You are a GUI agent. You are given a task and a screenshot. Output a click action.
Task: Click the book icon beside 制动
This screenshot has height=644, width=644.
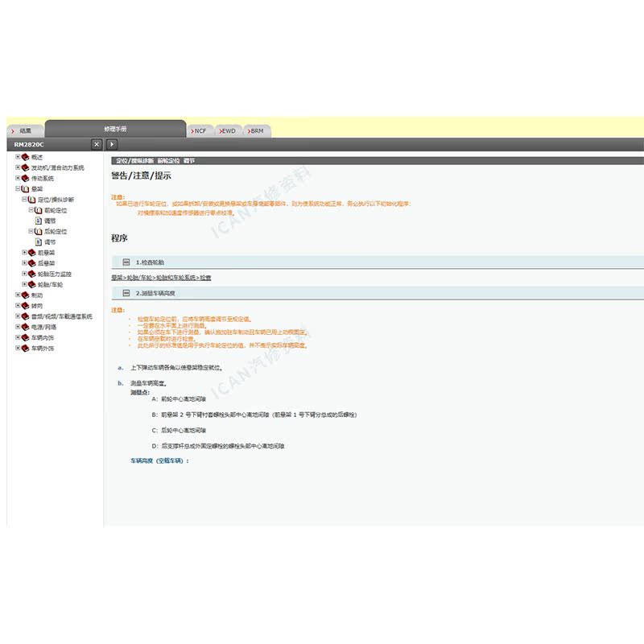(x=25, y=295)
